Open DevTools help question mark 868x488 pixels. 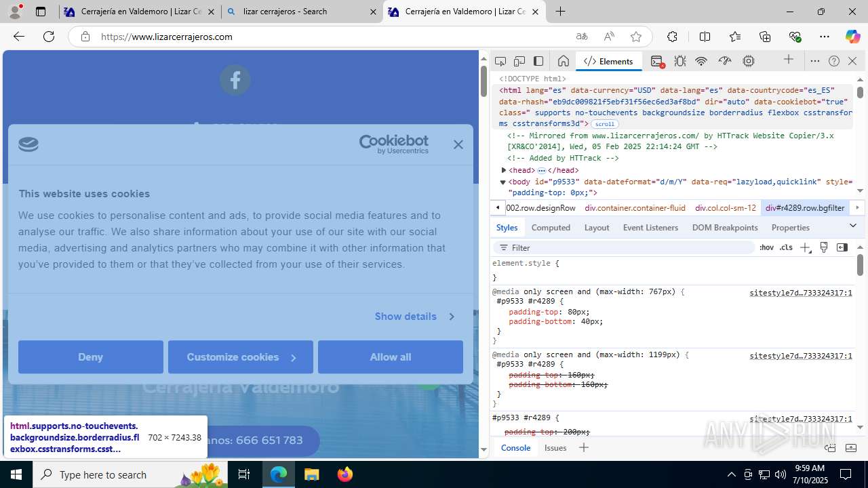pyautogui.click(x=834, y=61)
